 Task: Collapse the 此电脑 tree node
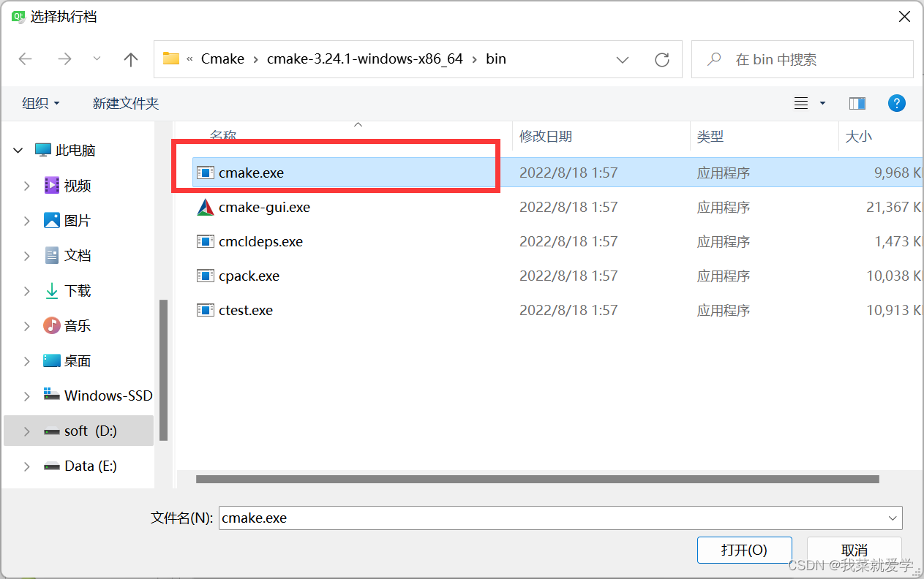pos(18,150)
